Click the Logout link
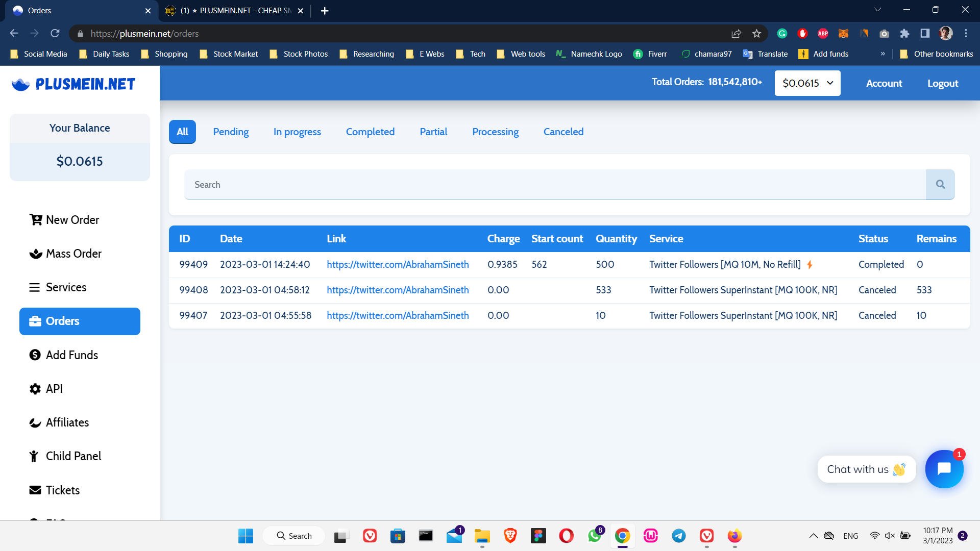Viewport: 980px width, 551px height. (943, 83)
